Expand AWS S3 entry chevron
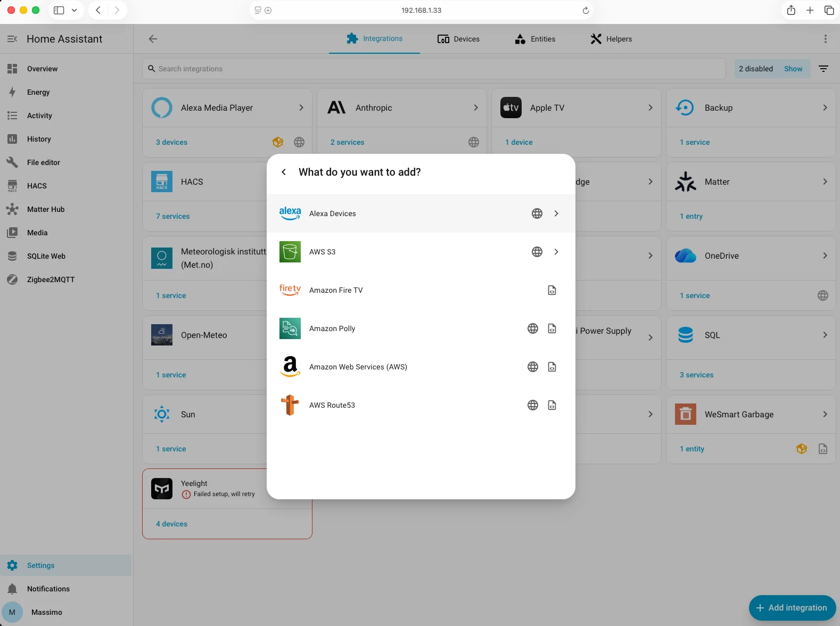Image resolution: width=840 pixels, height=626 pixels. click(x=556, y=252)
